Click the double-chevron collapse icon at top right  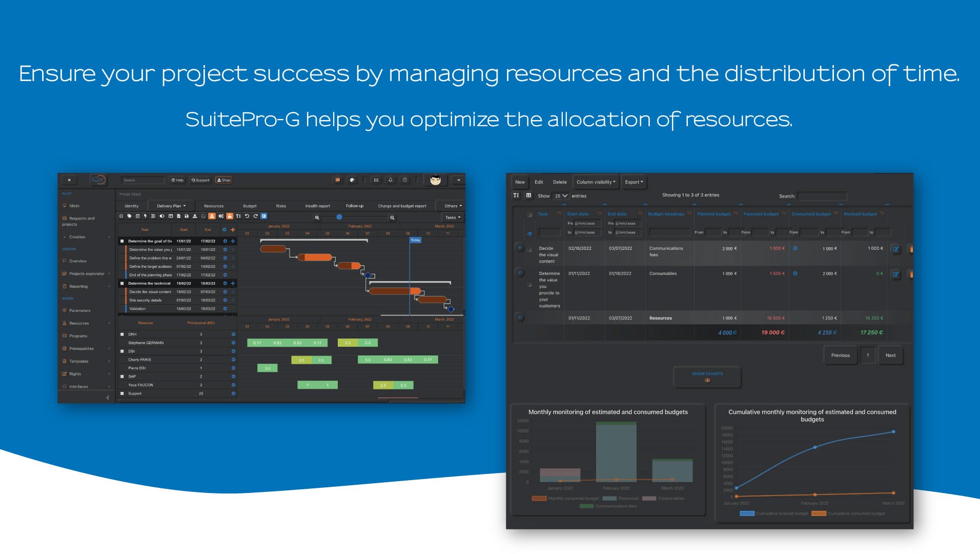(x=459, y=180)
